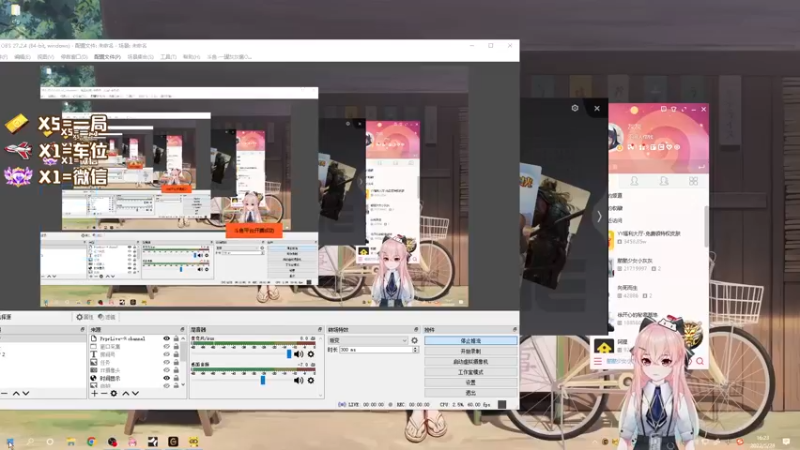Add a new source with the plus icon

(x=94, y=393)
